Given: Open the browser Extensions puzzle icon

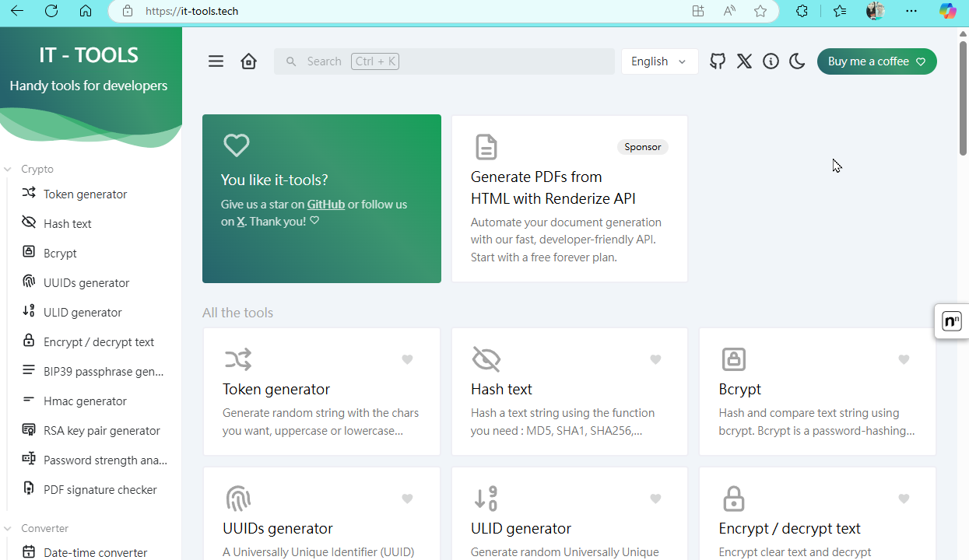Looking at the screenshot, I should 802,11.
